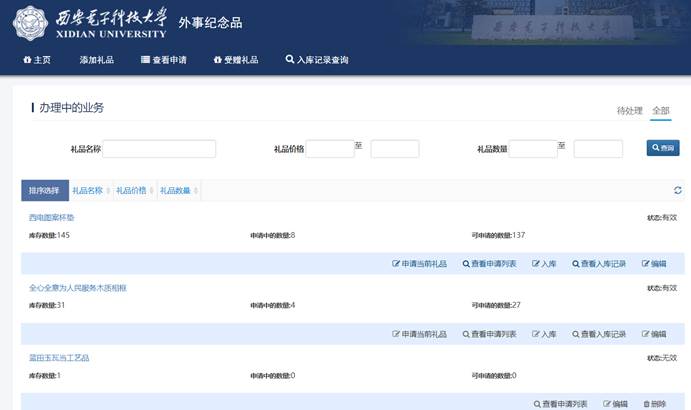Click 查看入库记录 for 全心全意为人民服务木质相框
The height and width of the screenshot is (410, 691).
[x=599, y=334]
